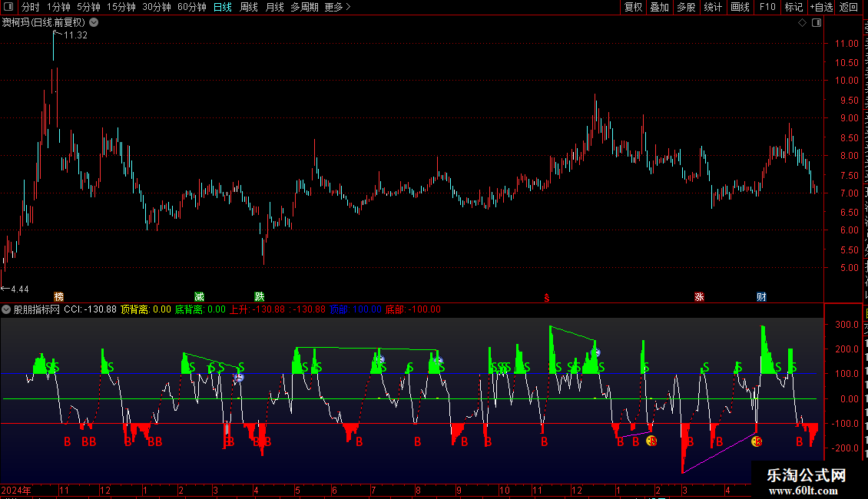Open the 多周期 multi-period view
This screenshot has height=499, width=868.
pos(304,7)
